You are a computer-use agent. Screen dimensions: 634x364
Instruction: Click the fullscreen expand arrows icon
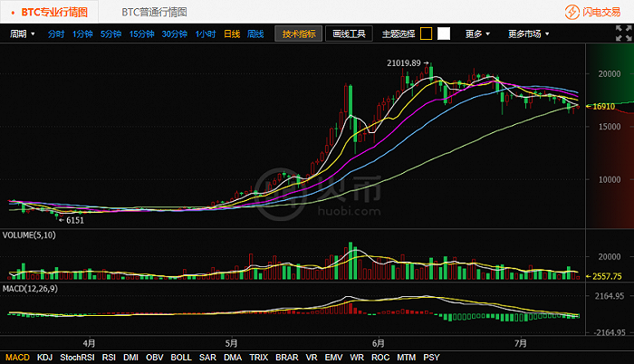[x=623, y=34]
